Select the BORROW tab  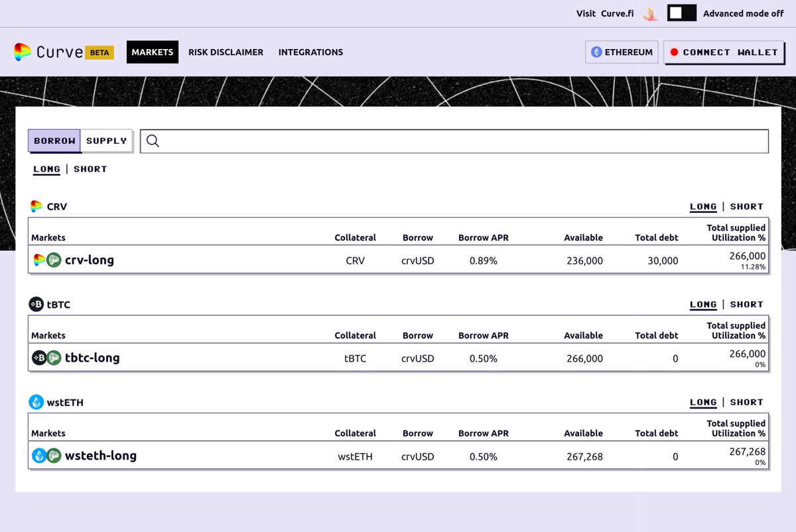point(54,141)
